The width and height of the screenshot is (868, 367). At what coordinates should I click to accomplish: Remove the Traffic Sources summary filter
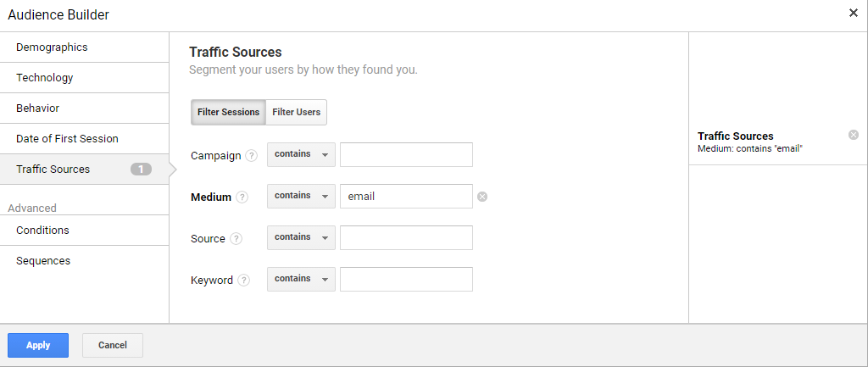click(x=854, y=135)
